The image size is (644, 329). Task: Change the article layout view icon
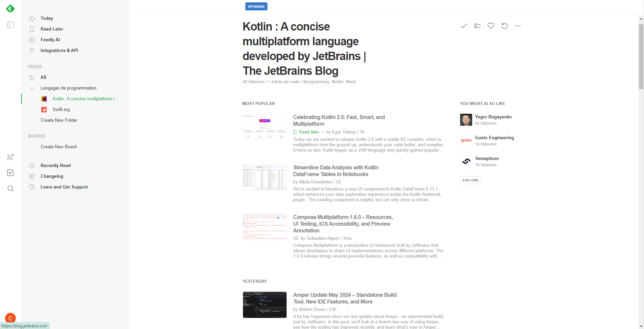click(477, 26)
